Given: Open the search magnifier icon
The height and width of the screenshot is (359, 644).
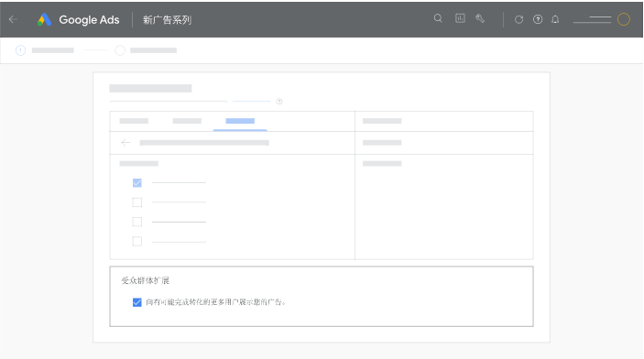Looking at the screenshot, I should (438, 18).
